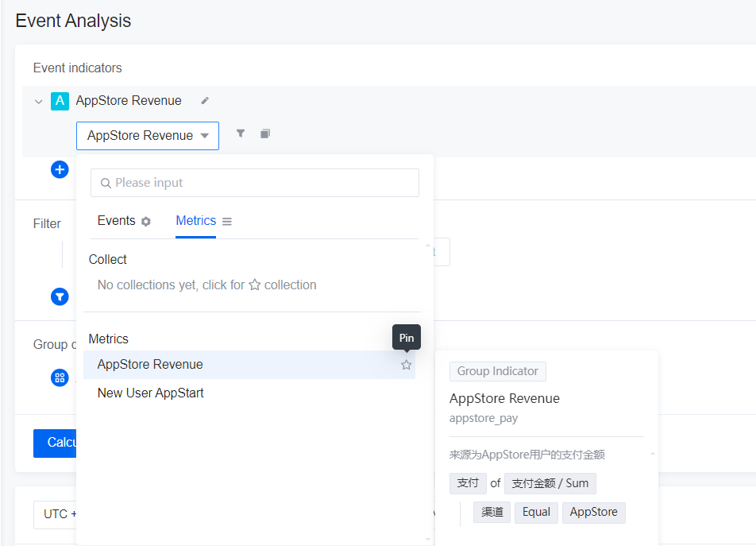Click the blue filter icon in the Filter section

60,296
